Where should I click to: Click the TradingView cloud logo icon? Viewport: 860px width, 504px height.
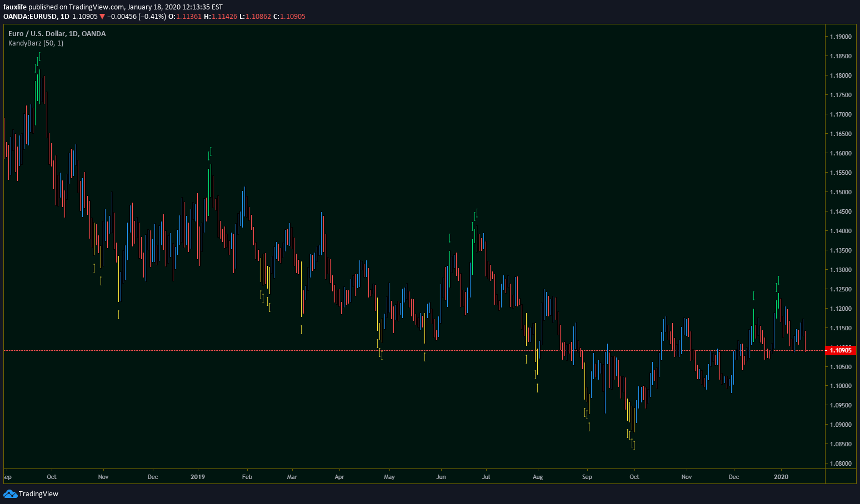pos(10,494)
